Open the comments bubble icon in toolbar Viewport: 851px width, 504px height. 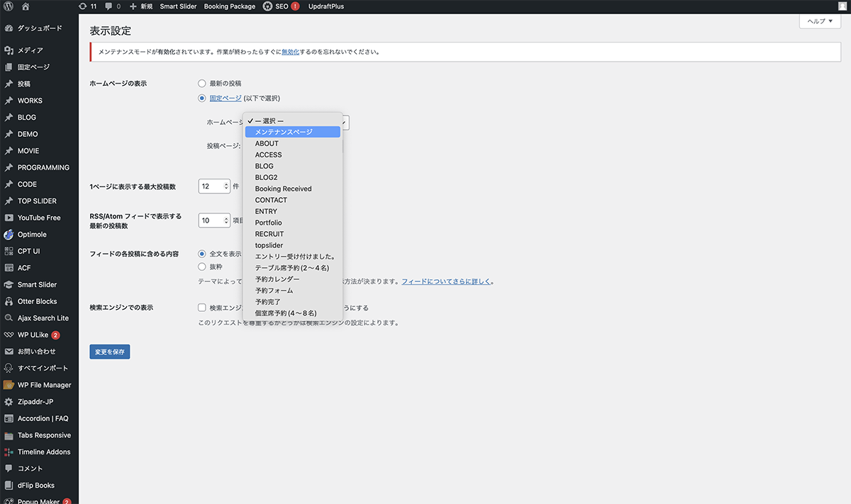point(108,6)
